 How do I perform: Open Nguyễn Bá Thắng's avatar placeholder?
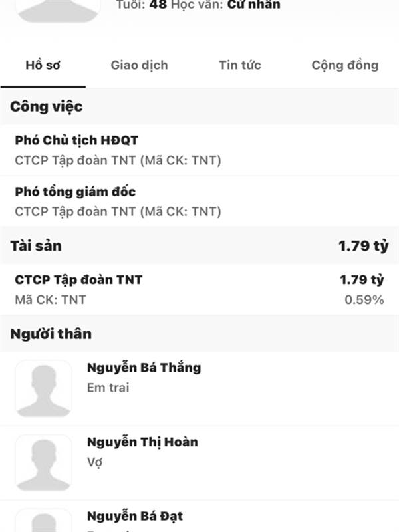click(x=44, y=389)
